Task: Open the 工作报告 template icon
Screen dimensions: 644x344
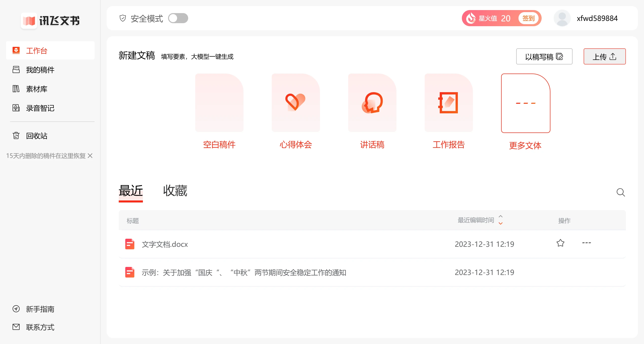Action: 449,103
